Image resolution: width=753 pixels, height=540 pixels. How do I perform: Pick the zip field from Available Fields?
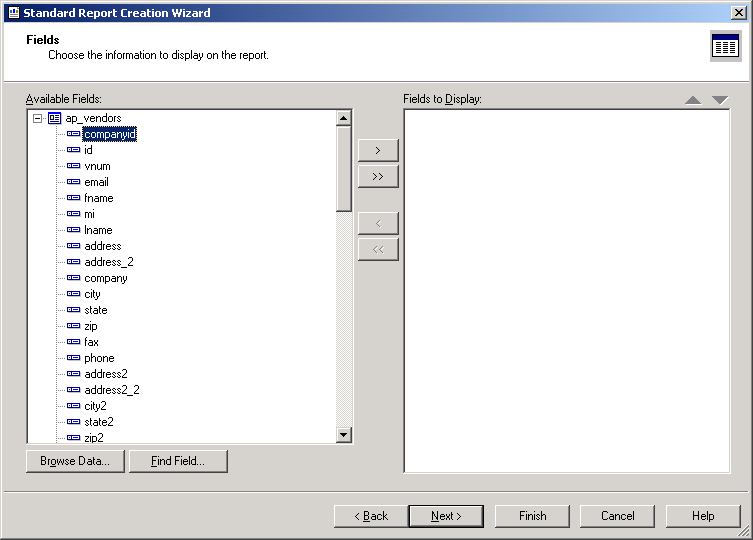click(x=90, y=326)
